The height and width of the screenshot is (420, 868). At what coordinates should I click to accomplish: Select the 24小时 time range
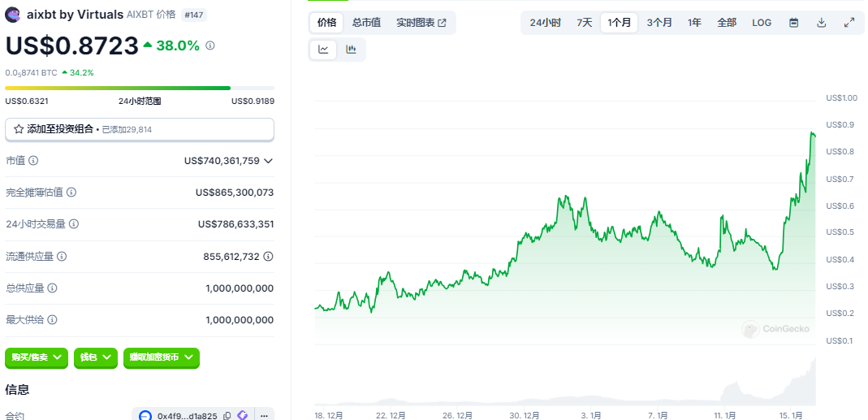pyautogui.click(x=546, y=23)
